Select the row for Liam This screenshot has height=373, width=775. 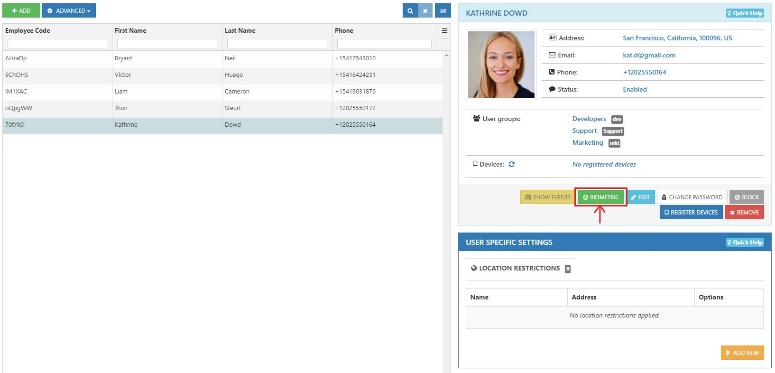tap(222, 91)
